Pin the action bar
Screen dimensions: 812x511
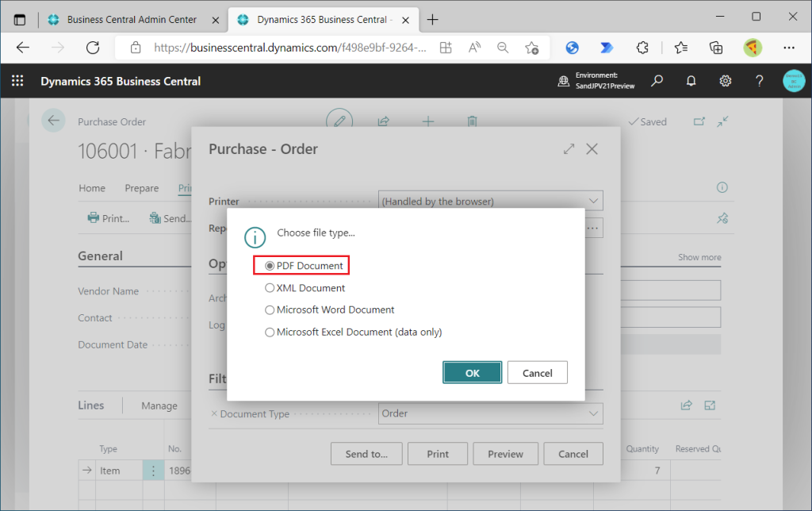[x=722, y=218]
